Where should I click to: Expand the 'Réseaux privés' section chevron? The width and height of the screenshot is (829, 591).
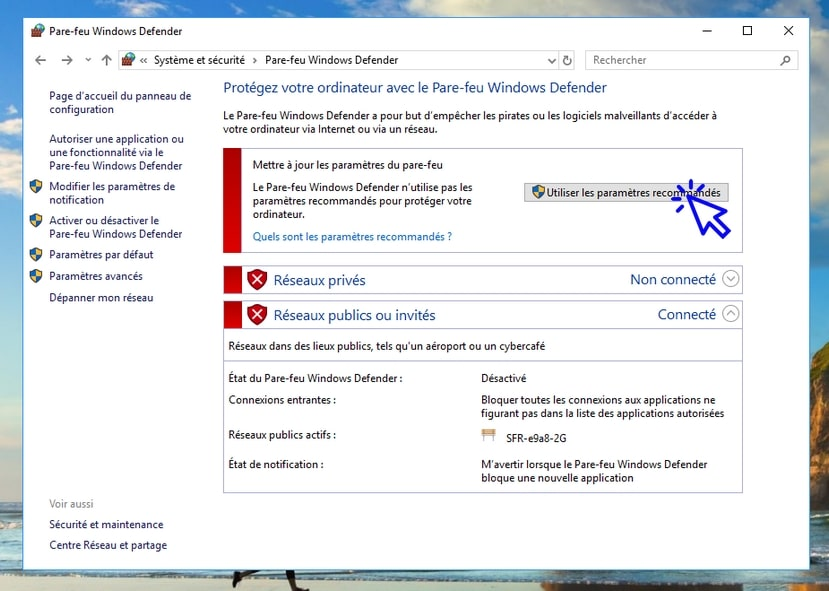tap(731, 279)
